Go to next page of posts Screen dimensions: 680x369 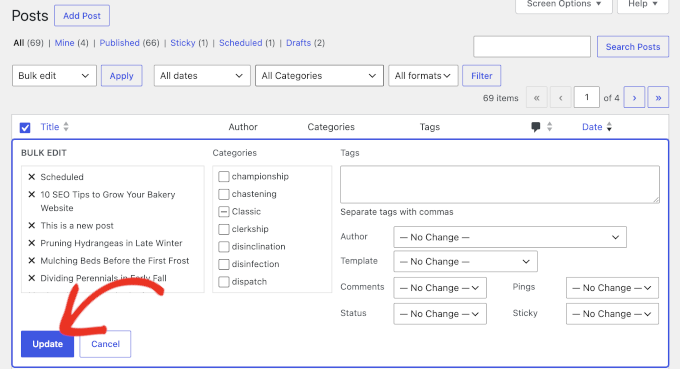point(634,98)
